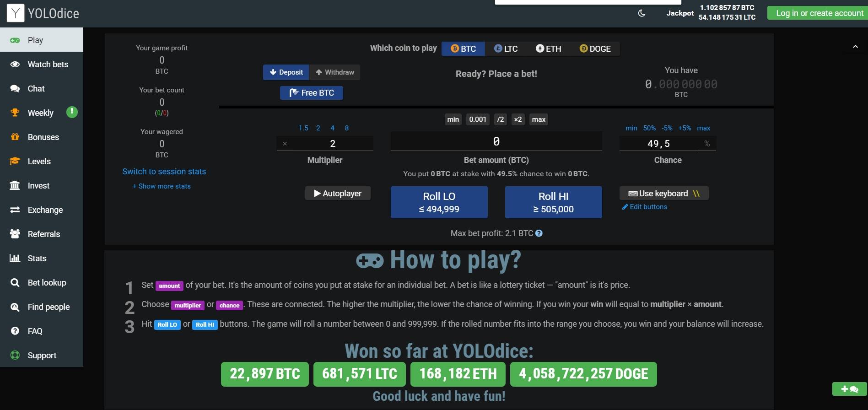Collapse panel with the up chevron
Image resolution: width=868 pixels, height=410 pixels.
pos(855,47)
